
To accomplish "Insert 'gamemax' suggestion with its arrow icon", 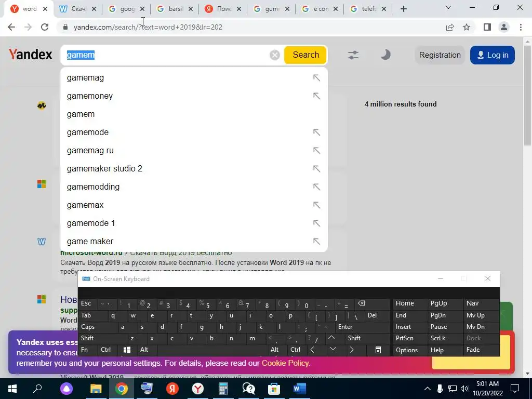I will click(x=316, y=205).
